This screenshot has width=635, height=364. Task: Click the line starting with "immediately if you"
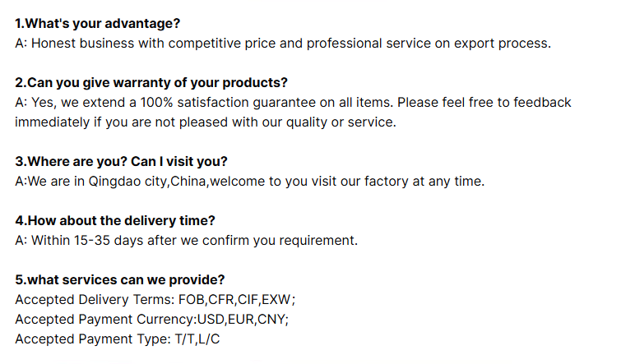[205, 122]
